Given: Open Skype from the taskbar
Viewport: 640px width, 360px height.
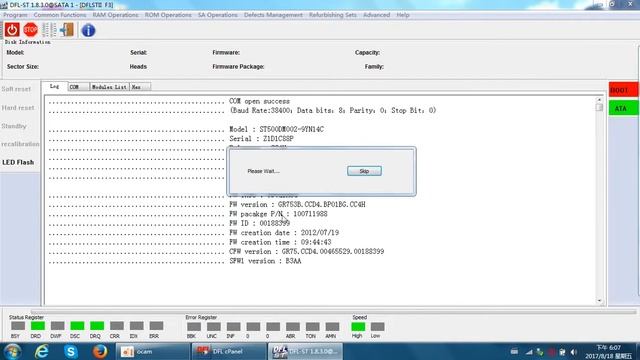Looking at the screenshot, I should point(71,351).
